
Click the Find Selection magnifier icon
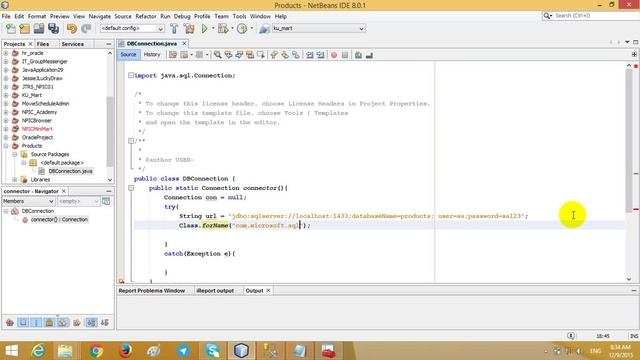coord(218,55)
